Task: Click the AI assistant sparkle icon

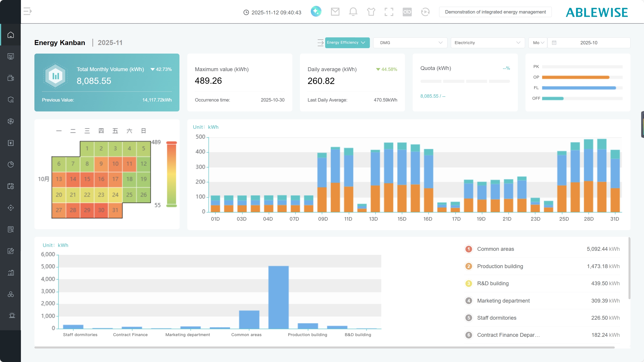Action: [x=316, y=11]
